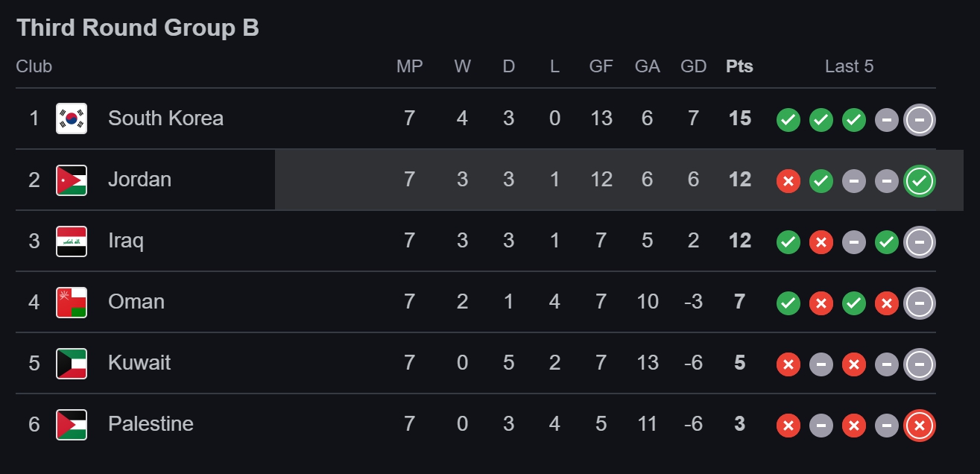The height and width of the screenshot is (474, 980).
Task: Click the Club column header
Action: click(x=34, y=66)
